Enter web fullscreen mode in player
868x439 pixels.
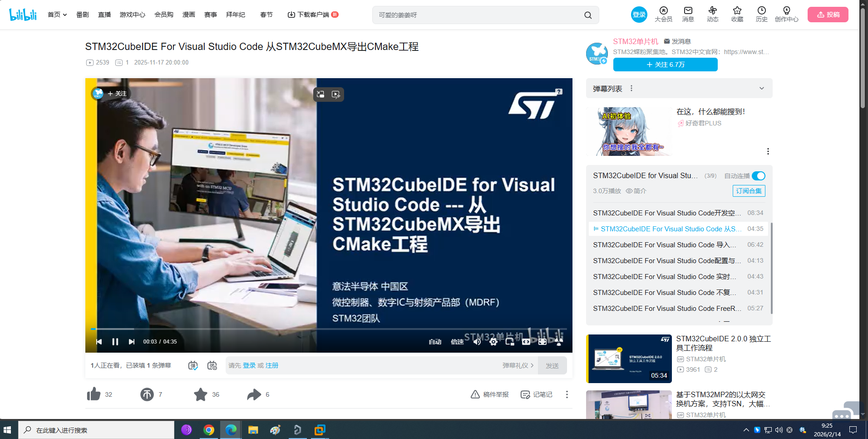(x=542, y=342)
